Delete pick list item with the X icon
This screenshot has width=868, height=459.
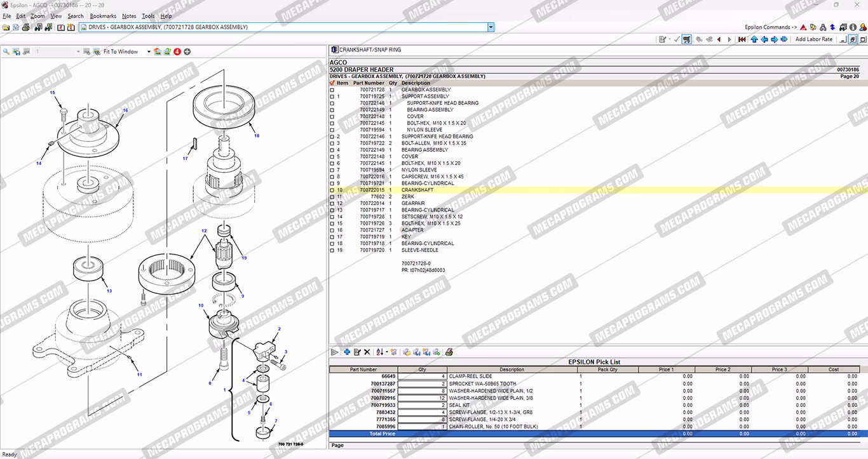click(367, 352)
